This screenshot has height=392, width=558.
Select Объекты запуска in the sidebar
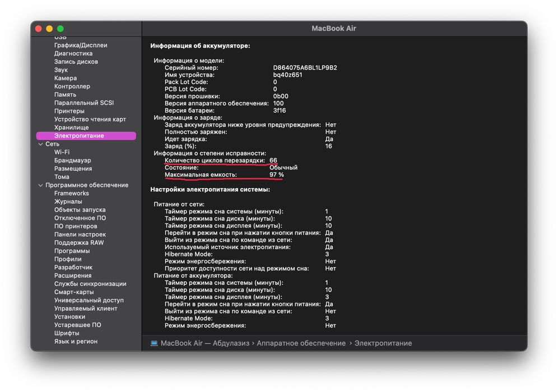80,209
